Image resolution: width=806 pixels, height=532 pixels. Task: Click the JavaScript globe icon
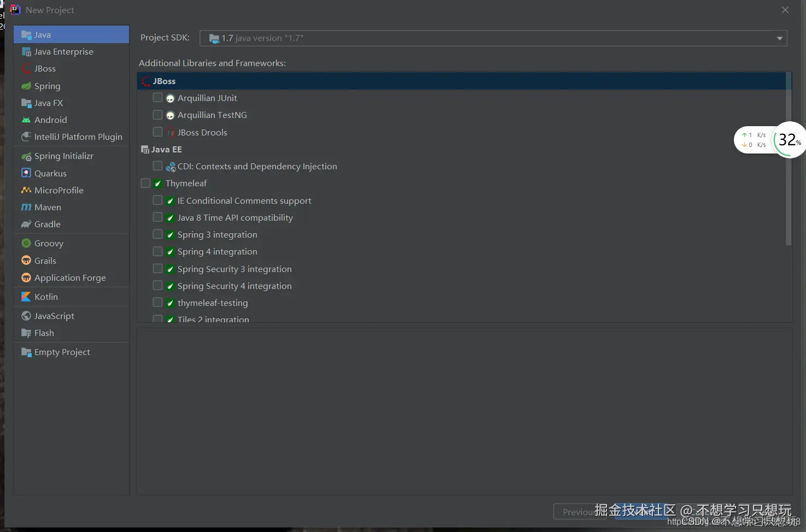(x=26, y=316)
